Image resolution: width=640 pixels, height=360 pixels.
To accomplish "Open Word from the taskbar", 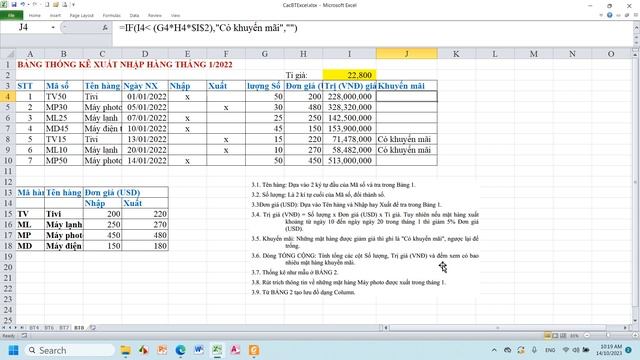I will (x=199, y=350).
